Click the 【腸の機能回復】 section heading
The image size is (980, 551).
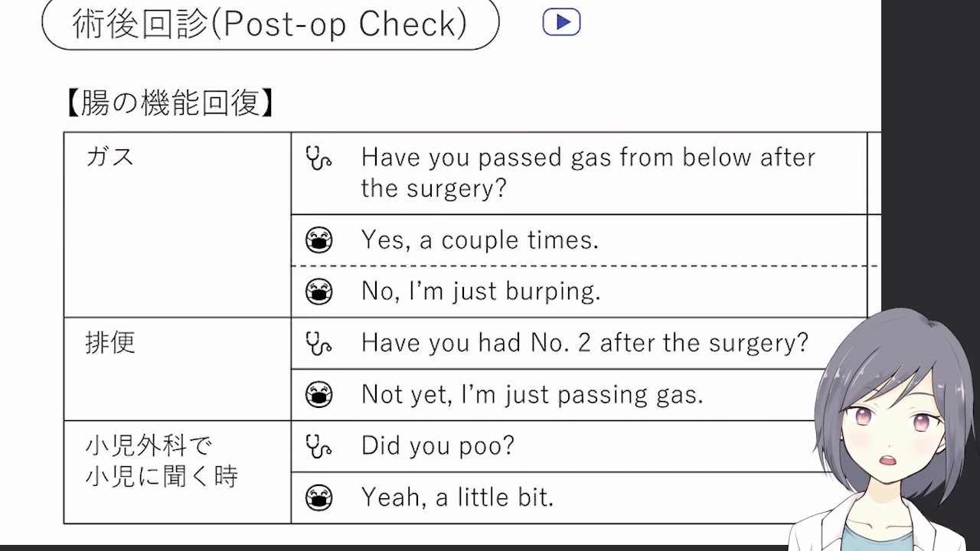coord(169,103)
